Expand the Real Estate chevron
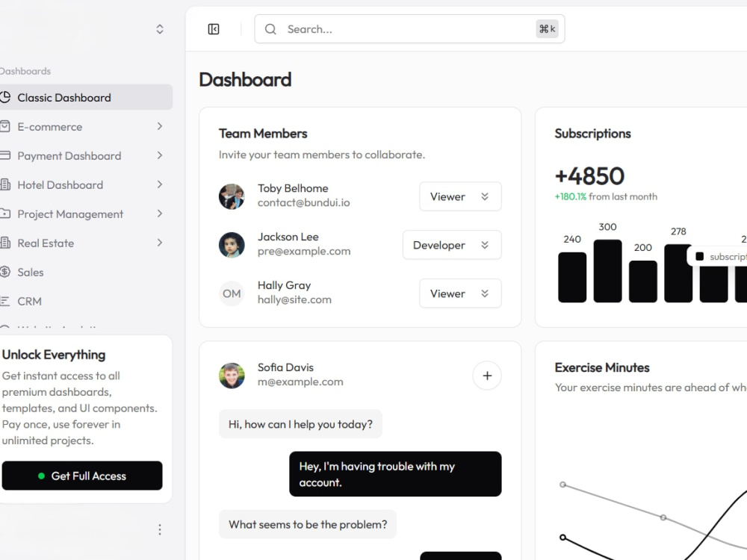747x560 pixels. coord(160,243)
